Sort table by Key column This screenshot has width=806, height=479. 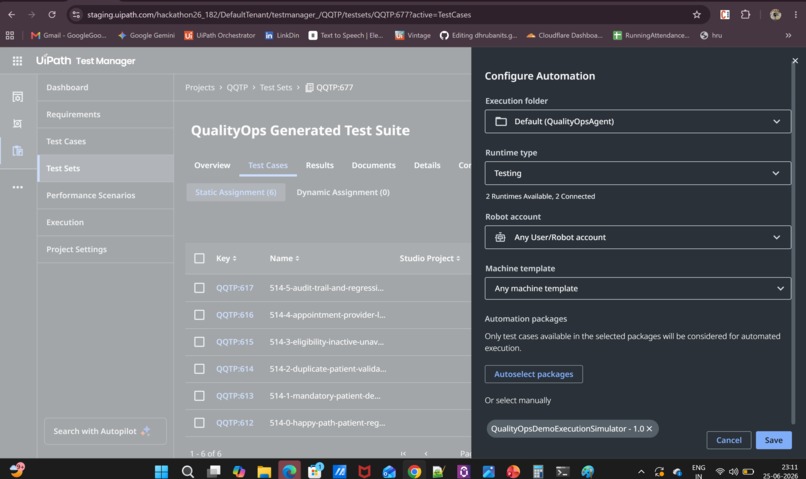coord(226,259)
